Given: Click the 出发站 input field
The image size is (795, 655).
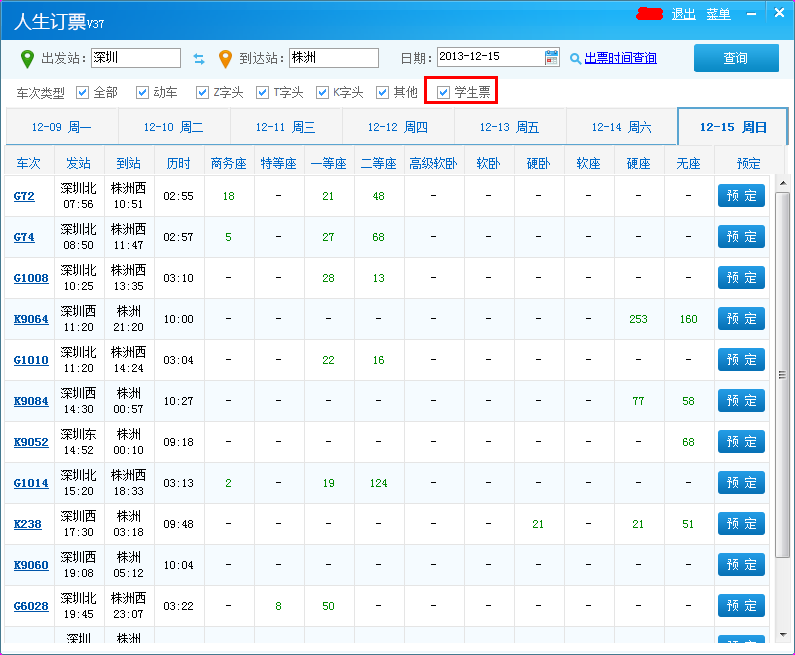Looking at the screenshot, I should [136, 58].
